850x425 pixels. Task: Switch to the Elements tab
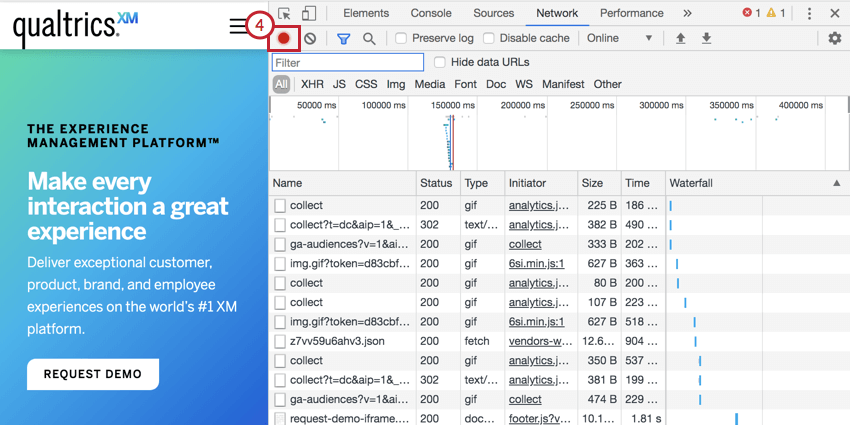366,14
